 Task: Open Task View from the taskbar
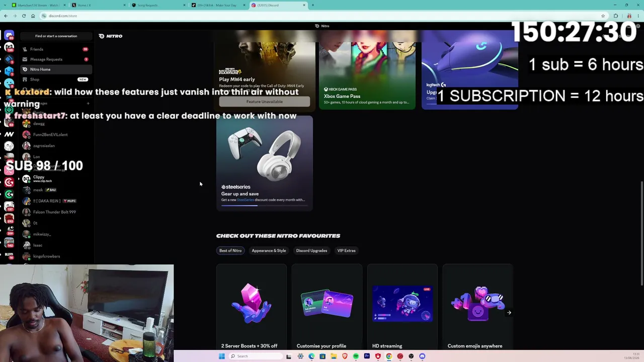289,356
